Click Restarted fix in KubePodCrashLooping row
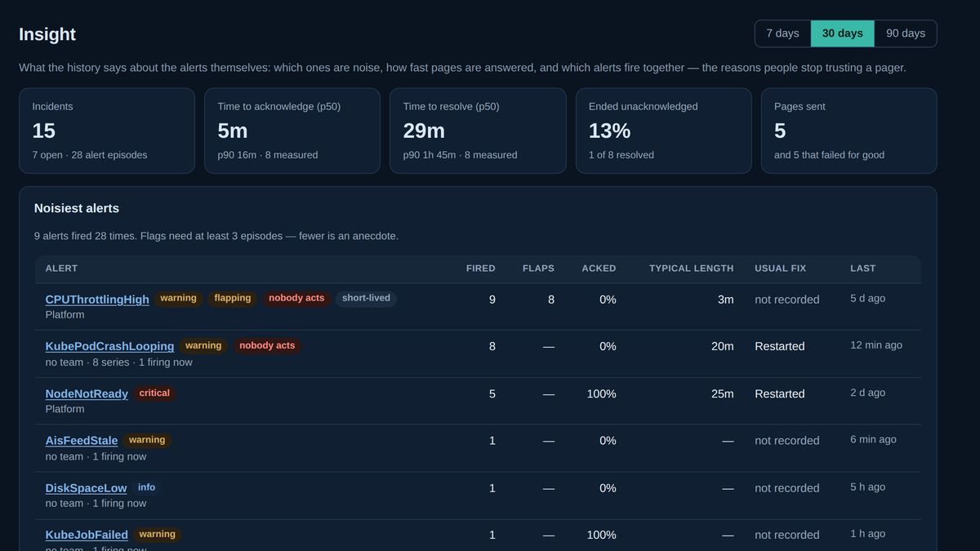The width and height of the screenshot is (980, 551). (x=780, y=346)
